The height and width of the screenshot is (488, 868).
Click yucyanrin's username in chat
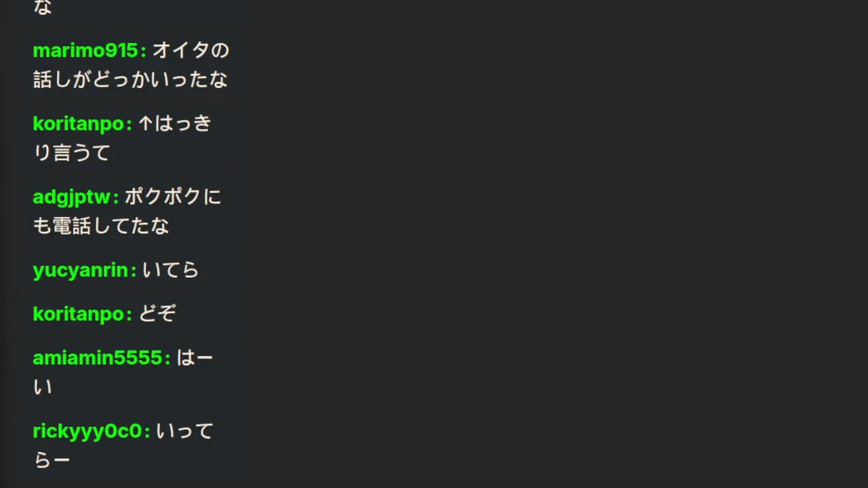[x=81, y=270]
